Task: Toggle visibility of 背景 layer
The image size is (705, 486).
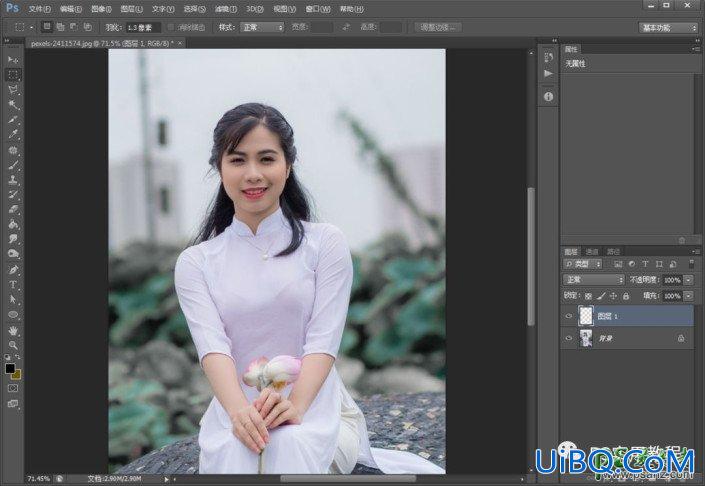Action: tap(569, 338)
